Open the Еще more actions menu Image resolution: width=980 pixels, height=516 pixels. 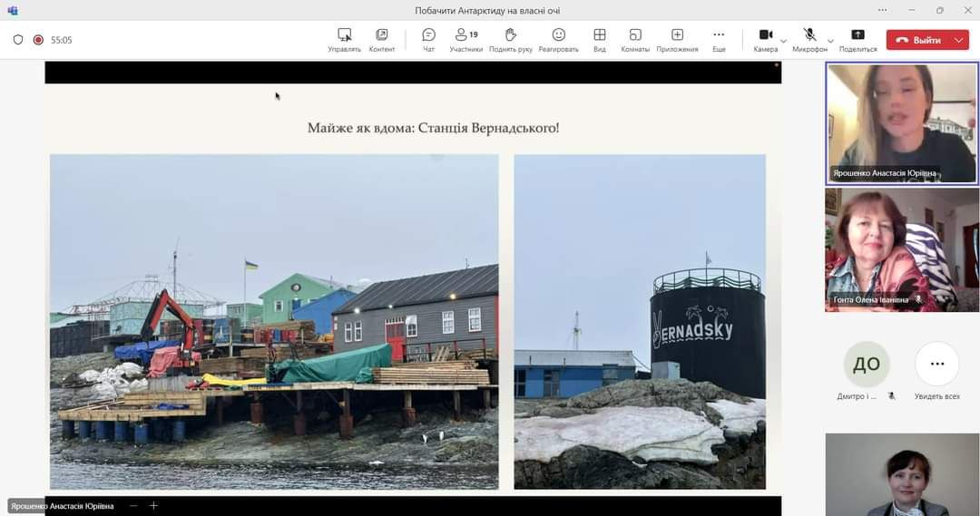coord(719,39)
